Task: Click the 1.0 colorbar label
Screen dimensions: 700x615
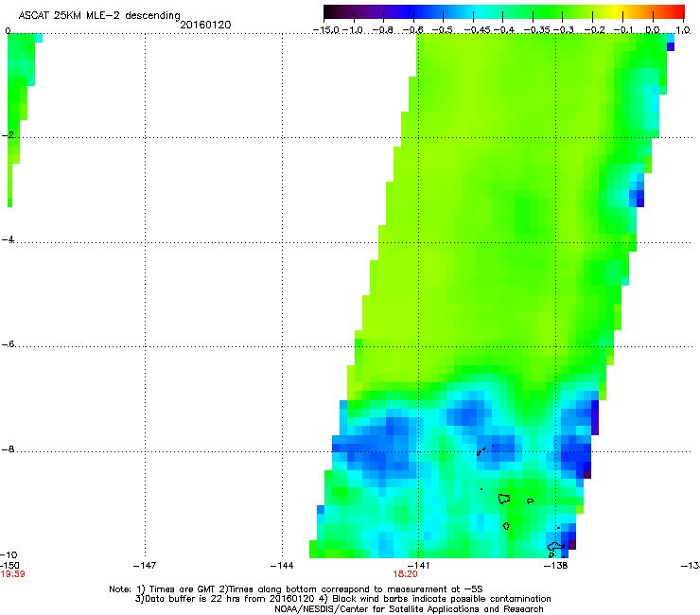Action: pyautogui.click(x=683, y=30)
